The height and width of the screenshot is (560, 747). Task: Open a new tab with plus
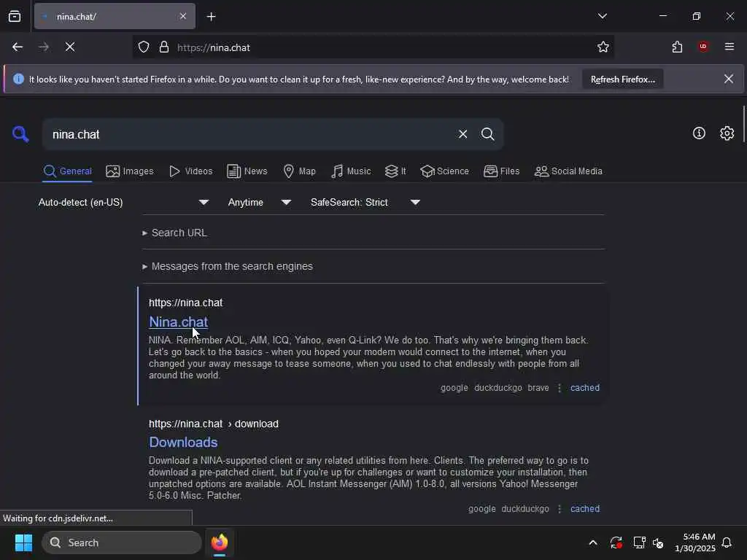point(212,17)
